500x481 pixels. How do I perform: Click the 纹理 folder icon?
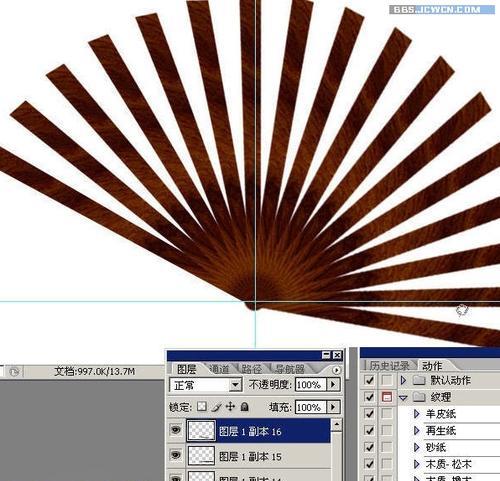coord(419,397)
